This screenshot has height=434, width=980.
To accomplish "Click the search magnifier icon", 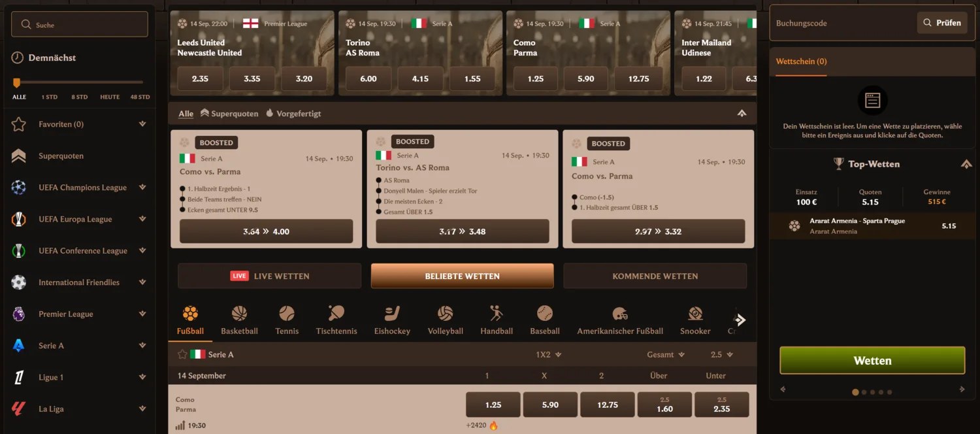I will click(26, 25).
